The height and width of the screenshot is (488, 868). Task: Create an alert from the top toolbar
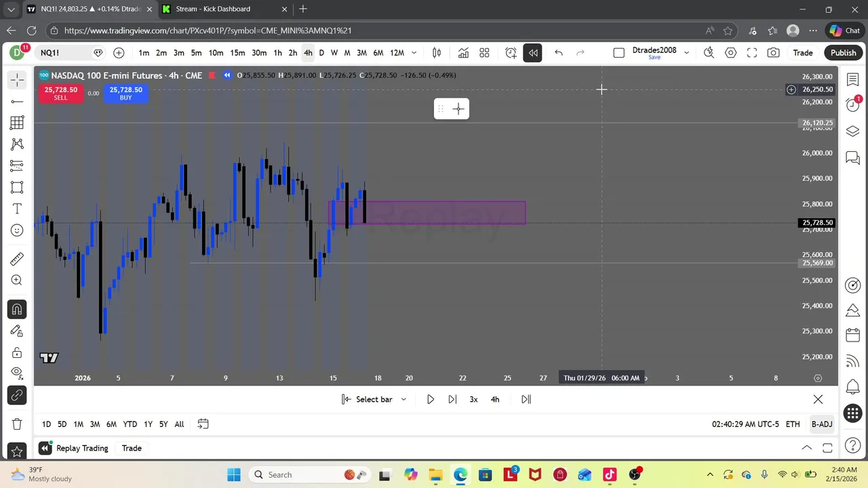[x=511, y=53]
